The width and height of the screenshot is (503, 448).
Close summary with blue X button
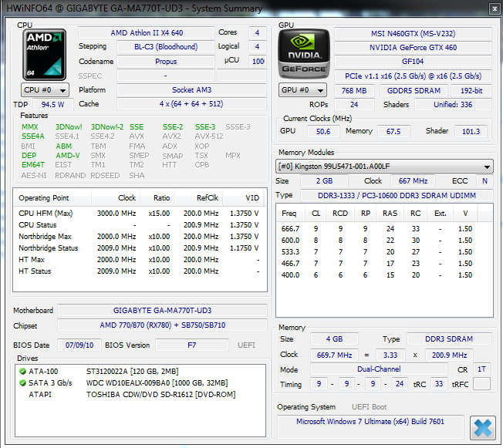tap(482, 428)
